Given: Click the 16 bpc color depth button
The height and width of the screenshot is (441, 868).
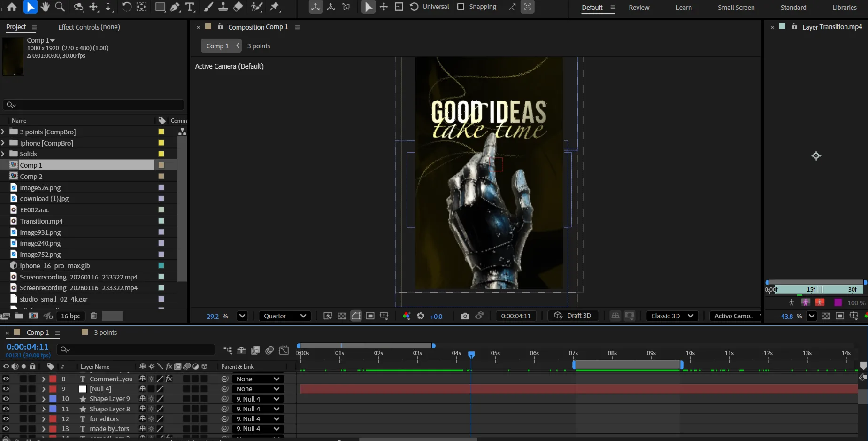Looking at the screenshot, I should [x=70, y=316].
